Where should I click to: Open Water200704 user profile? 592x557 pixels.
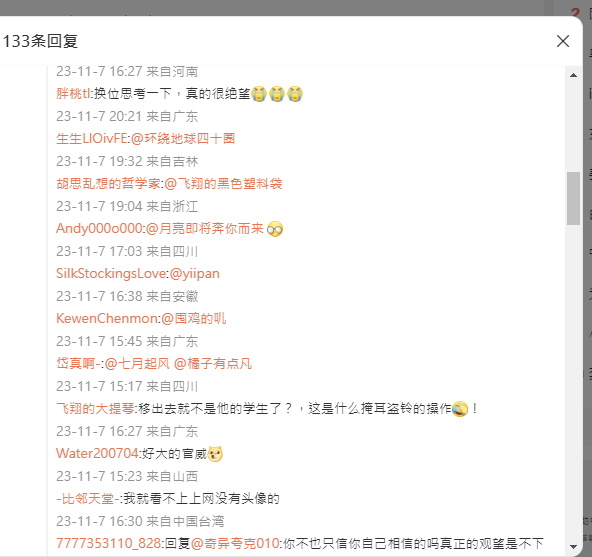point(97,453)
